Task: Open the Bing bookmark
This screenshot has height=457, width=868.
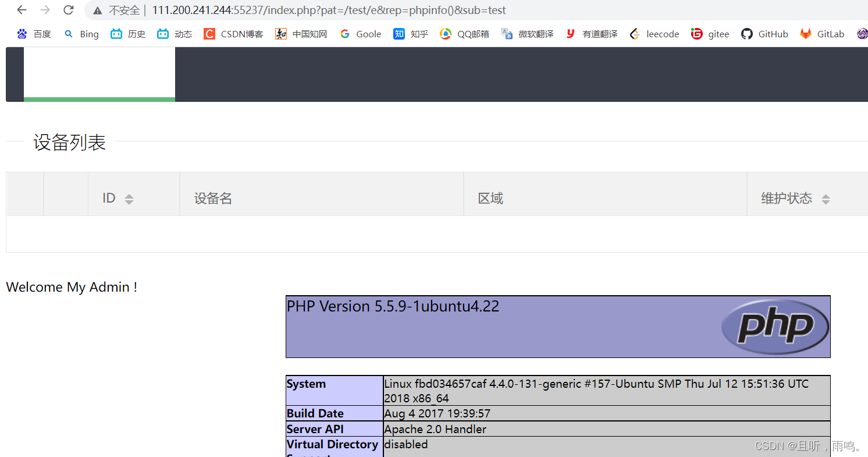Action: point(81,34)
